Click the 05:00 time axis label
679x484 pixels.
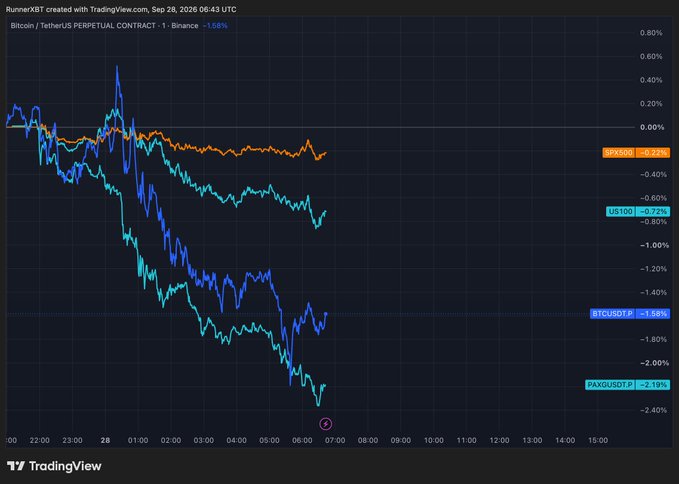click(269, 440)
